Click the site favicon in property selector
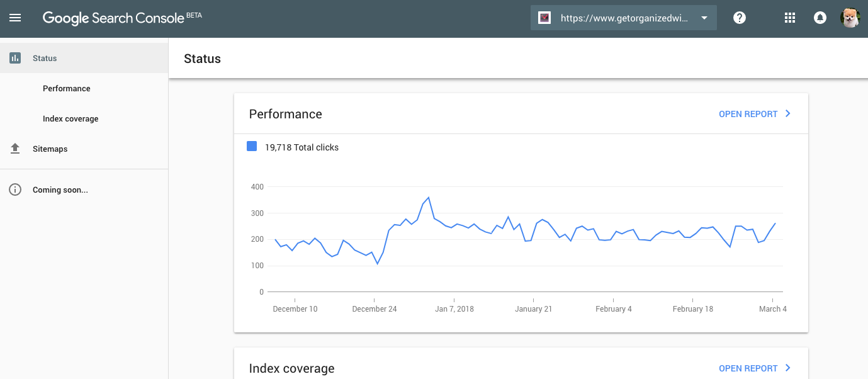 (x=544, y=18)
